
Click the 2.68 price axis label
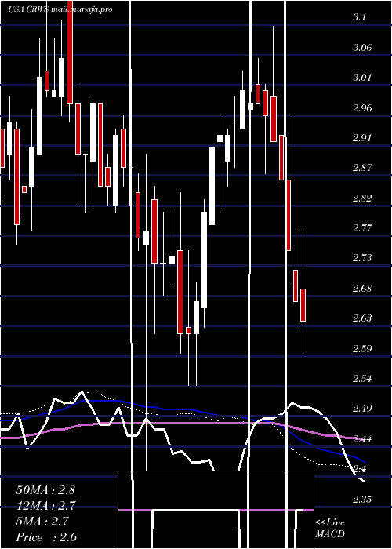coord(362,289)
